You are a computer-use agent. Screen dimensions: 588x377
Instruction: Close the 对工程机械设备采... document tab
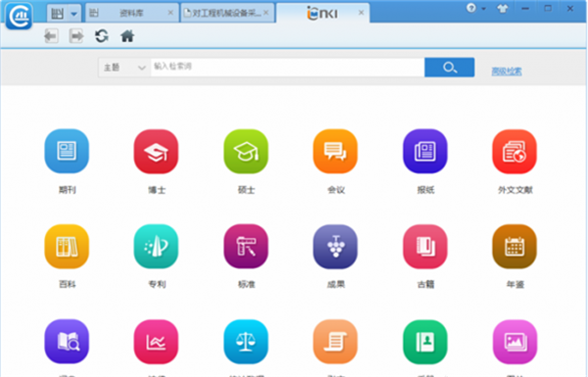pos(266,13)
